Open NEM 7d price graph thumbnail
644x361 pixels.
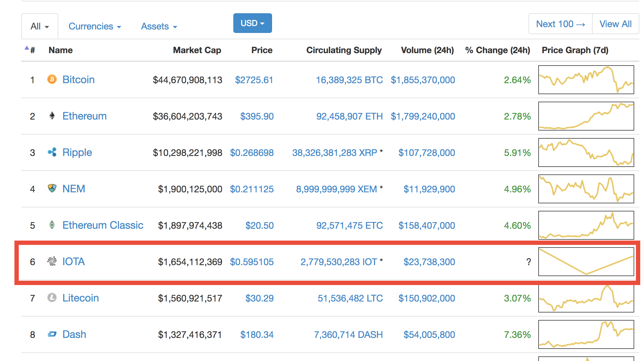586,189
